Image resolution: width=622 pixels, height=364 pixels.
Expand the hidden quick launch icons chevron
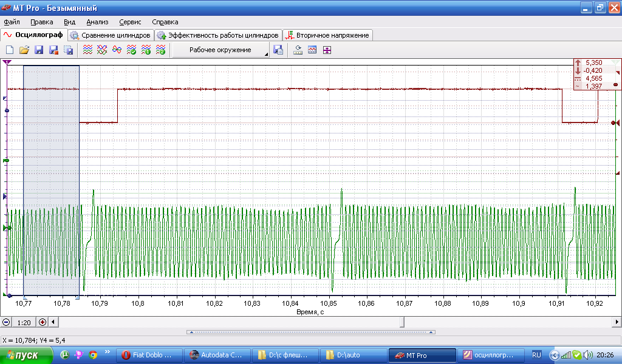[107, 351]
